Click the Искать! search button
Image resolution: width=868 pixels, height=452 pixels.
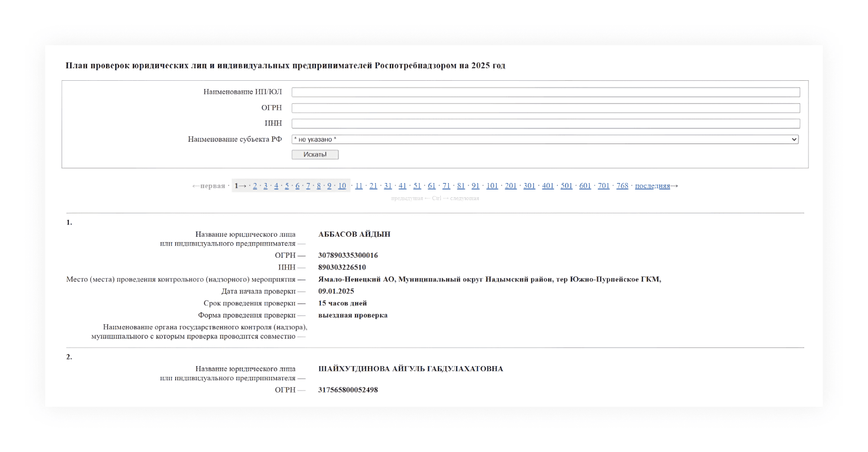315,155
